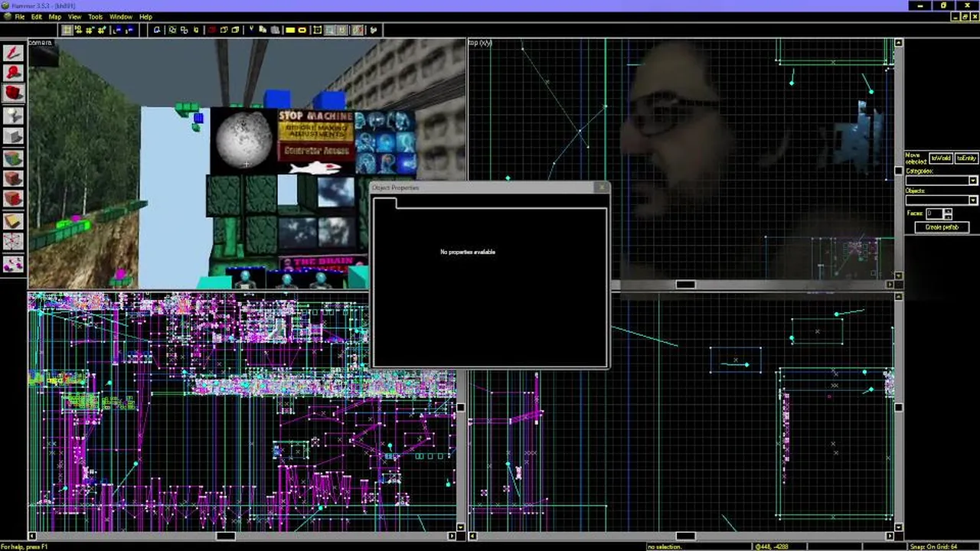Select the gray Block tool
Image resolution: width=980 pixels, height=551 pixels.
(13, 136)
